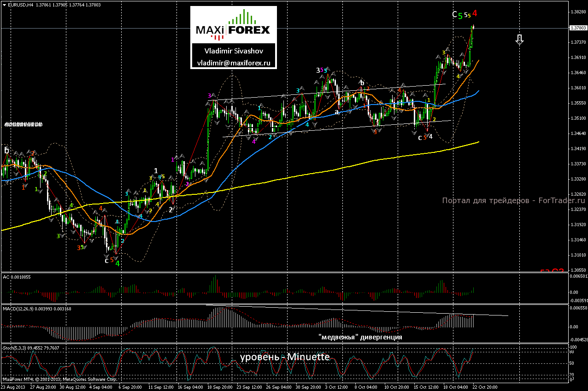Click the white wave label C at top right

(x=454, y=15)
